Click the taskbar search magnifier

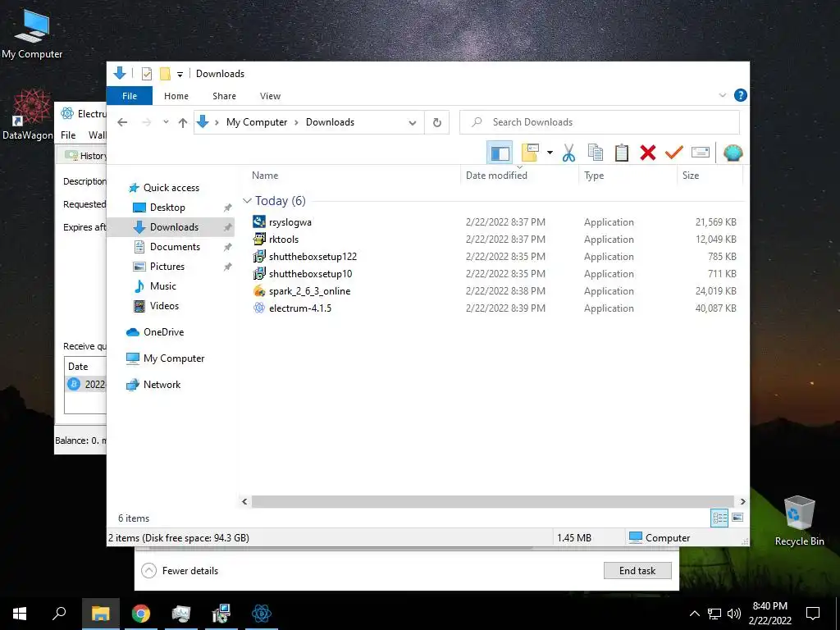click(x=60, y=614)
